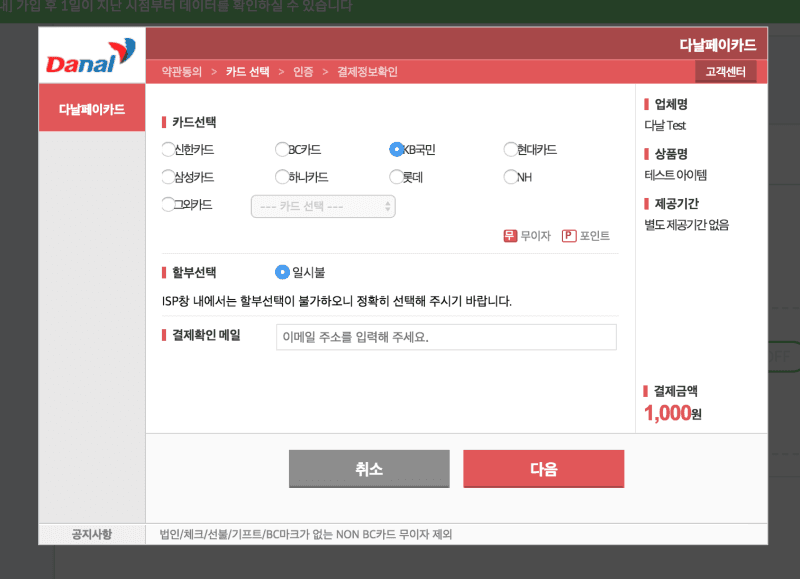The height and width of the screenshot is (579, 800).
Task: Click the email address input field
Action: pyautogui.click(x=446, y=337)
